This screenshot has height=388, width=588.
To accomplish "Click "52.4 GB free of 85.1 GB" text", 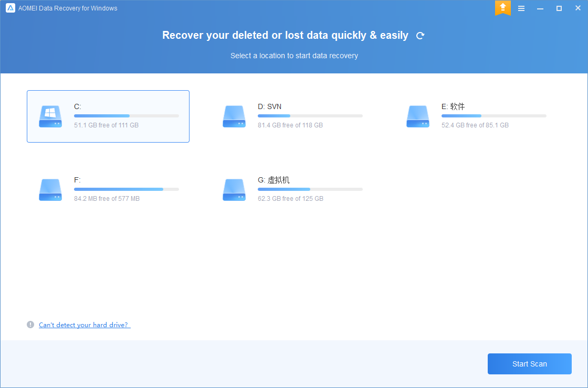I will 475,125.
